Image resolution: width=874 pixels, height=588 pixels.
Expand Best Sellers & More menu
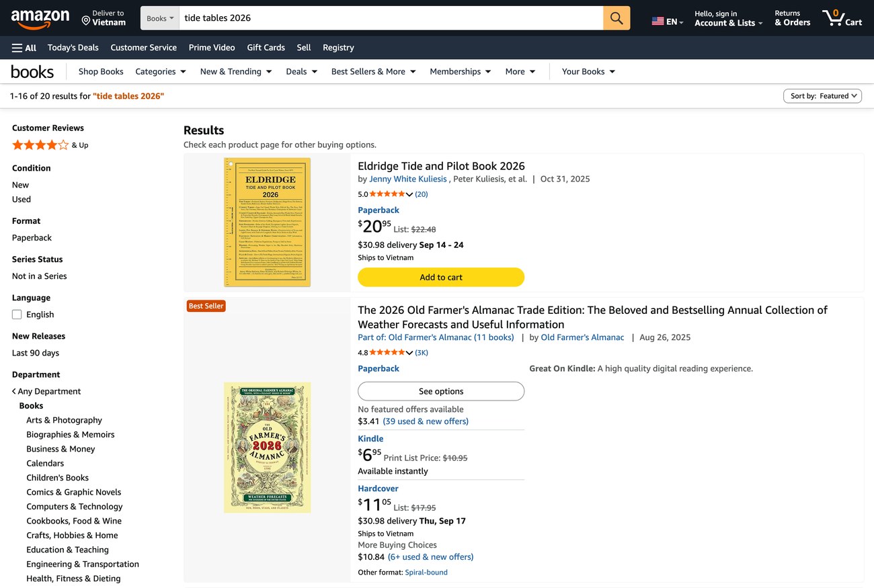(x=373, y=72)
